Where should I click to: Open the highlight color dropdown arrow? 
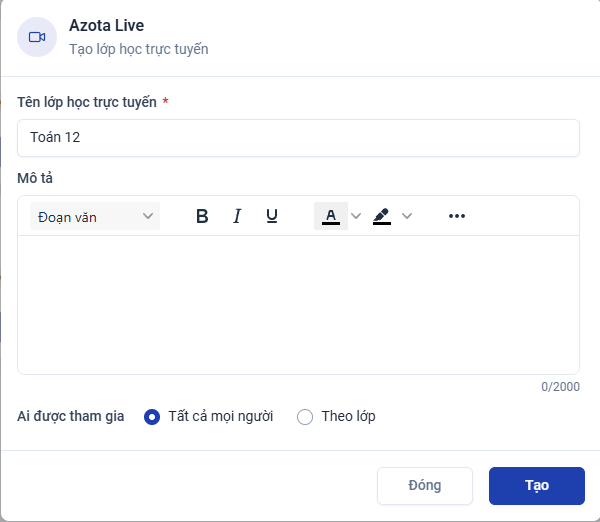point(407,216)
